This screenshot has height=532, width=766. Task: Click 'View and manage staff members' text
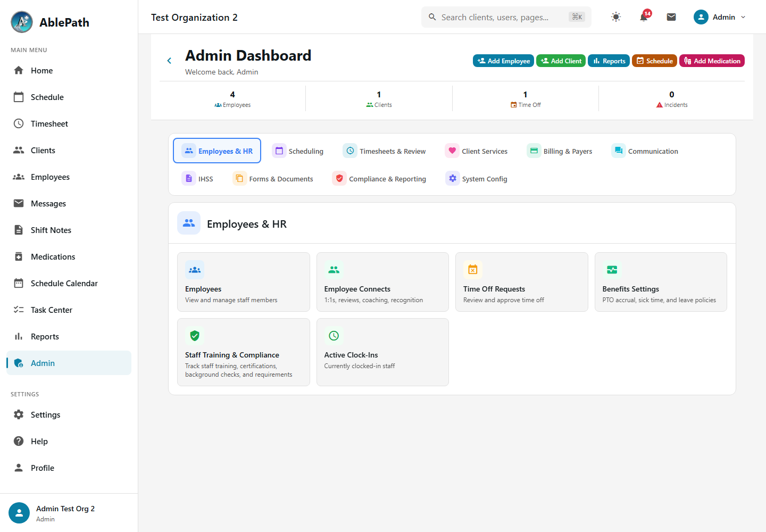(x=231, y=300)
